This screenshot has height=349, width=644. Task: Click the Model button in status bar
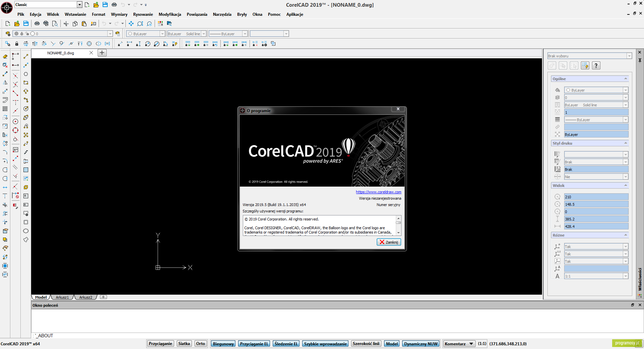click(392, 344)
